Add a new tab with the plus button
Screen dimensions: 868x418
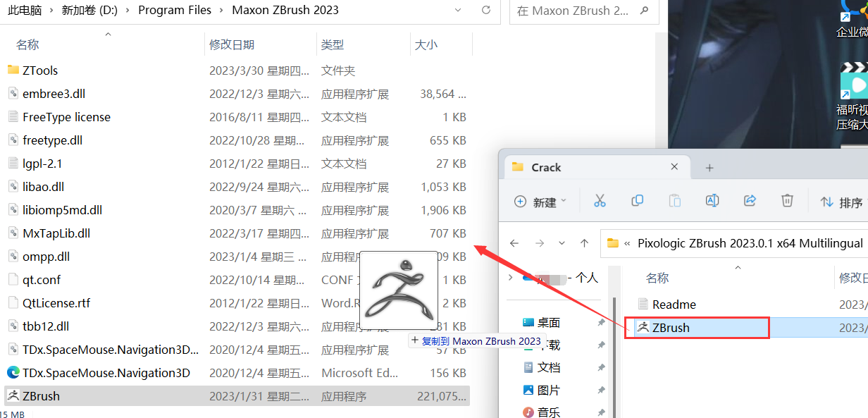[x=709, y=168]
